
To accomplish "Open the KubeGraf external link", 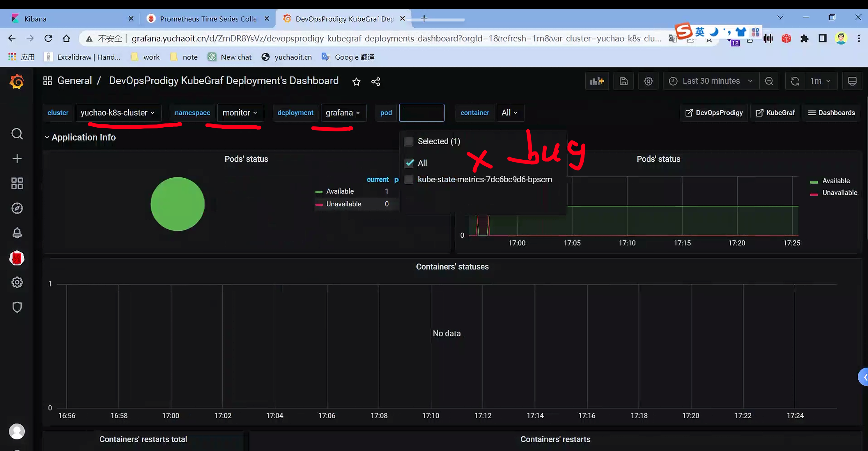I will pyautogui.click(x=775, y=113).
